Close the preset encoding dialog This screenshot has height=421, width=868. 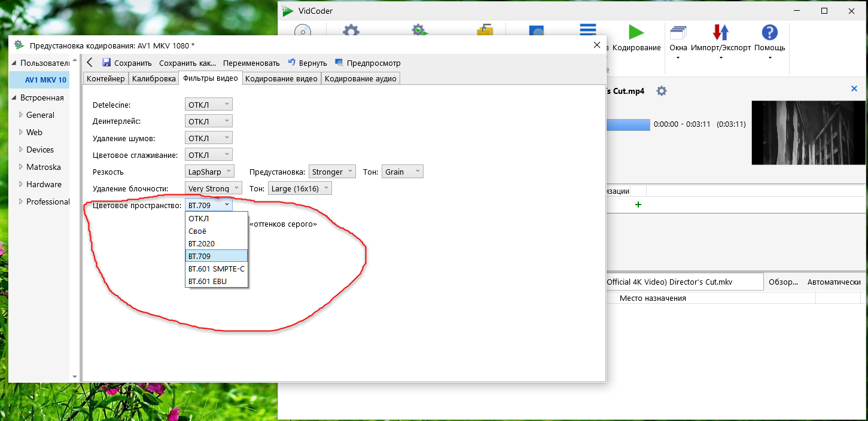pos(596,45)
